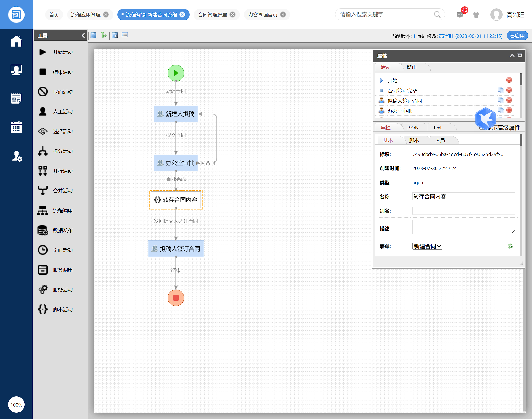Delete the 合同签订完毕 activity with red minus
Screen dimensions: 532x419
(509, 90)
